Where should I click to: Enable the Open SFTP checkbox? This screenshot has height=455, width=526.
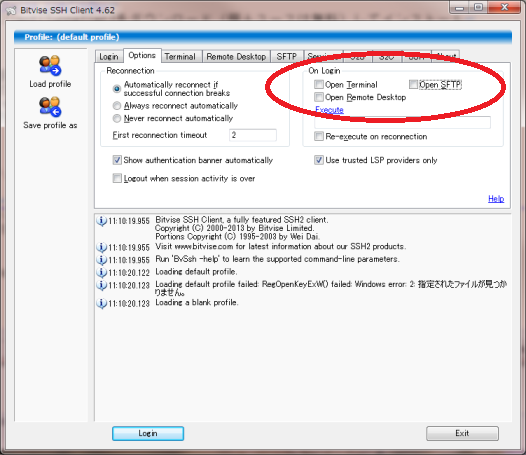tap(413, 84)
